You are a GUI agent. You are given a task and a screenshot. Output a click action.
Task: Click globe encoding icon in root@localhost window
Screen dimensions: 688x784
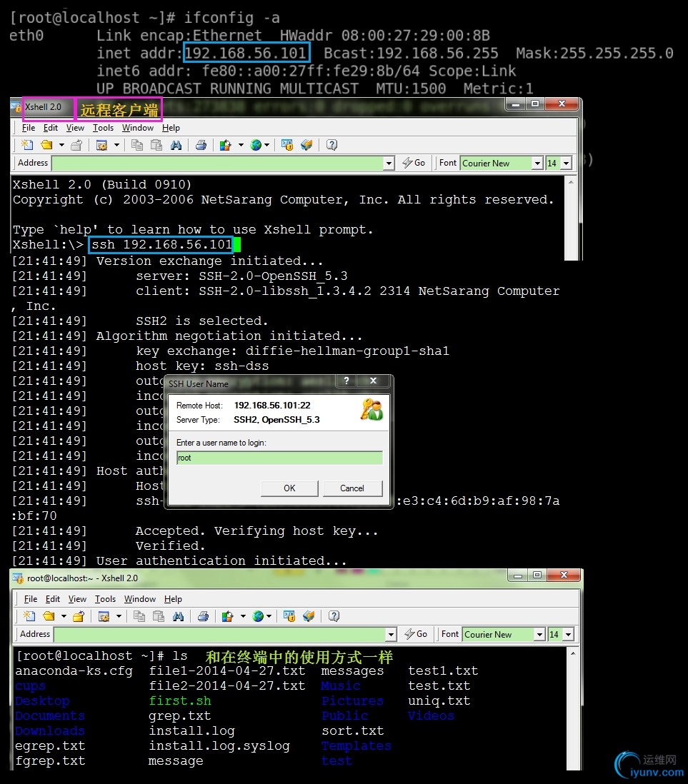(258, 616)
